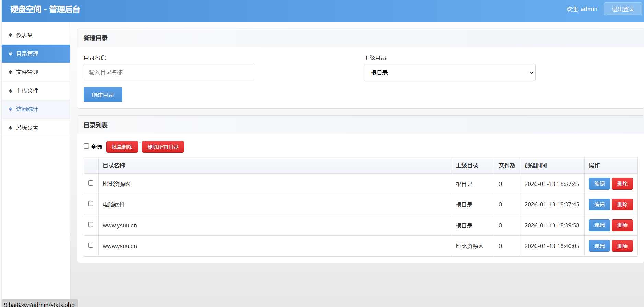This screenshot has width=644, height=307.
Task: Tick the checkbox for www.ysuu.cn under 根目录
Action: [x=91, y=225]
